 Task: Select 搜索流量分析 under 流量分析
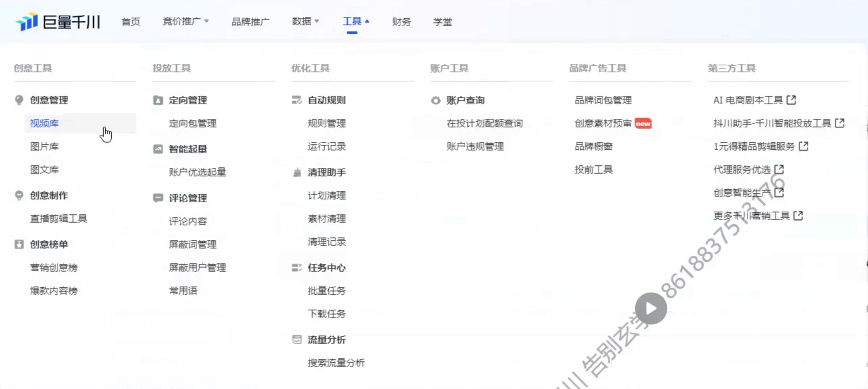(x=336, y=363)
